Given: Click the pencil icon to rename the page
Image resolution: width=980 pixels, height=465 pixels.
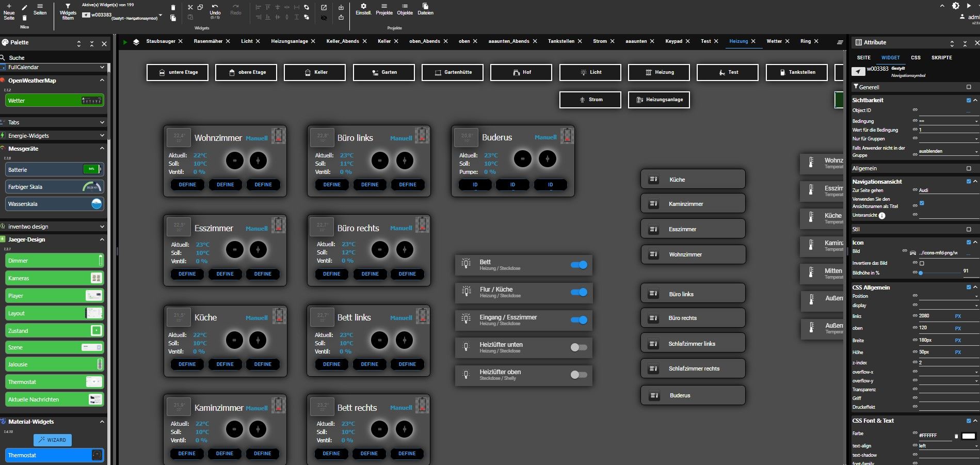Looking at the screenshot, I should pos(25,7).
